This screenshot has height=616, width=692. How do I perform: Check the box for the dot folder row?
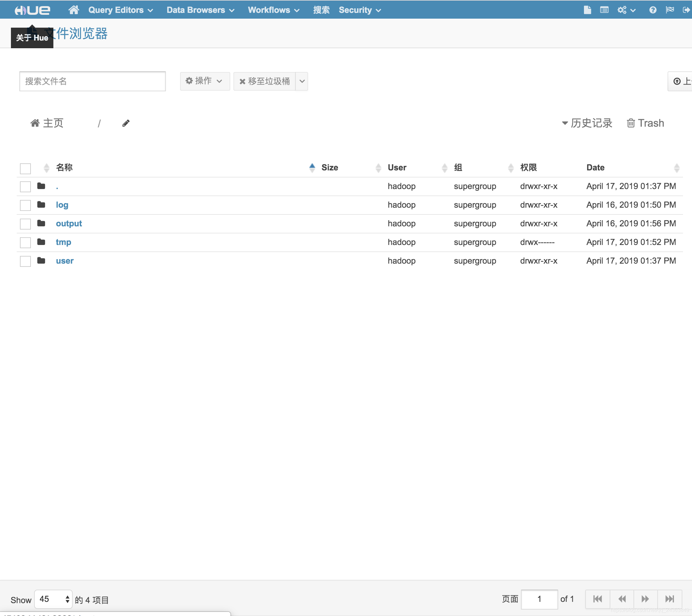(25, 186)
